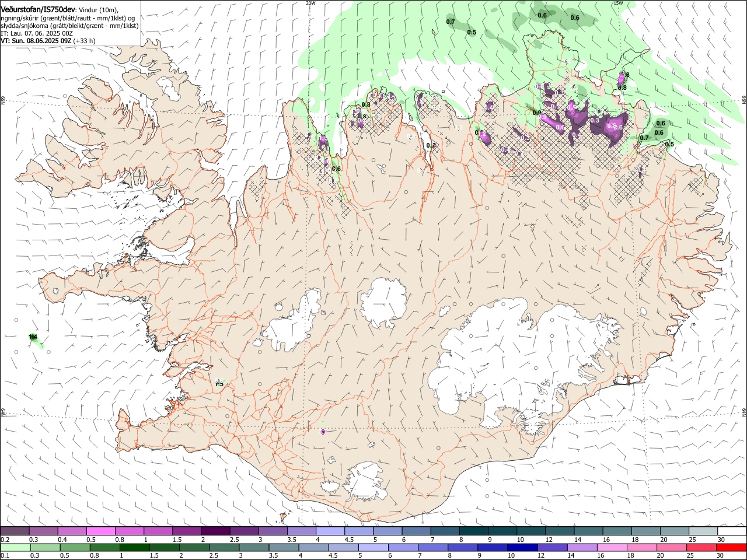The image size is (747, 560).
Task: Pick the rain legend swatch labeled 0.8
Action: 104,547
